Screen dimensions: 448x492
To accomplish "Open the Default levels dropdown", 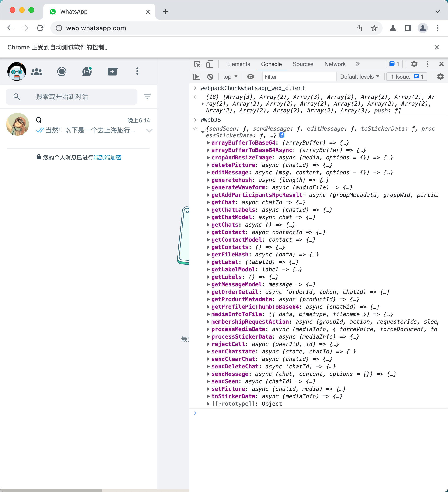I will [x=360, y=77].
